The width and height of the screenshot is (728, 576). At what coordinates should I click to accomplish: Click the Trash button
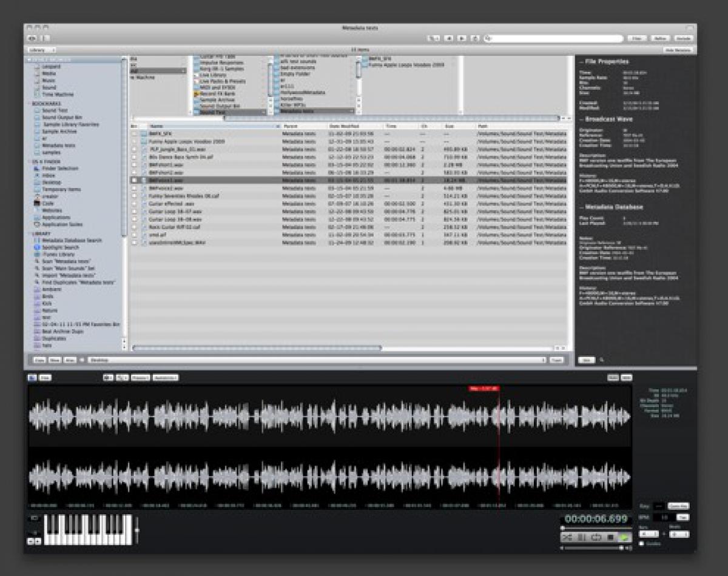pos(556,360)
